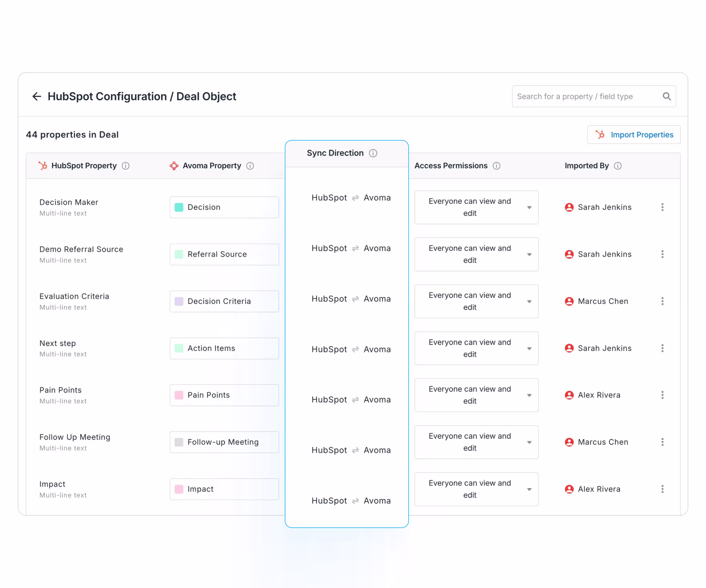Focus the property search input field

[x=594, y=96]
